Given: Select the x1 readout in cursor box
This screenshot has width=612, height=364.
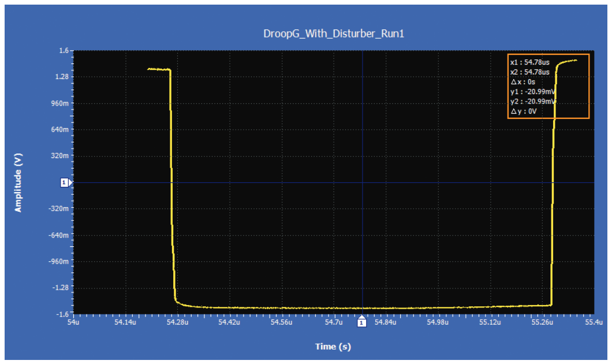Looking at the screenshot, I should click(529, 62).
